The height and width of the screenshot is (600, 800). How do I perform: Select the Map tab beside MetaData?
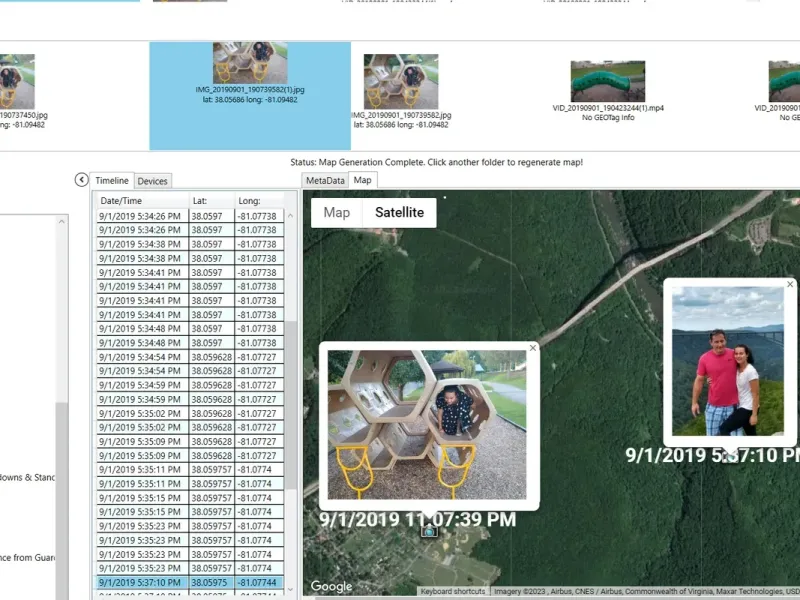tap(363, 180)
